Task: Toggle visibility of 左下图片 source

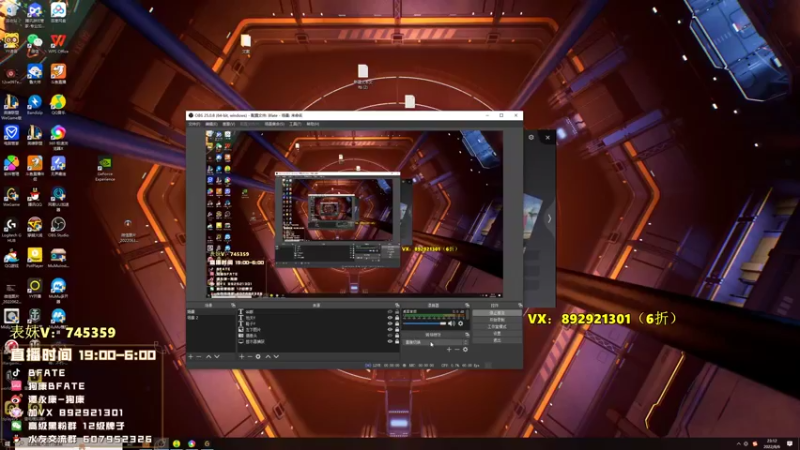Action: (390, 330)
